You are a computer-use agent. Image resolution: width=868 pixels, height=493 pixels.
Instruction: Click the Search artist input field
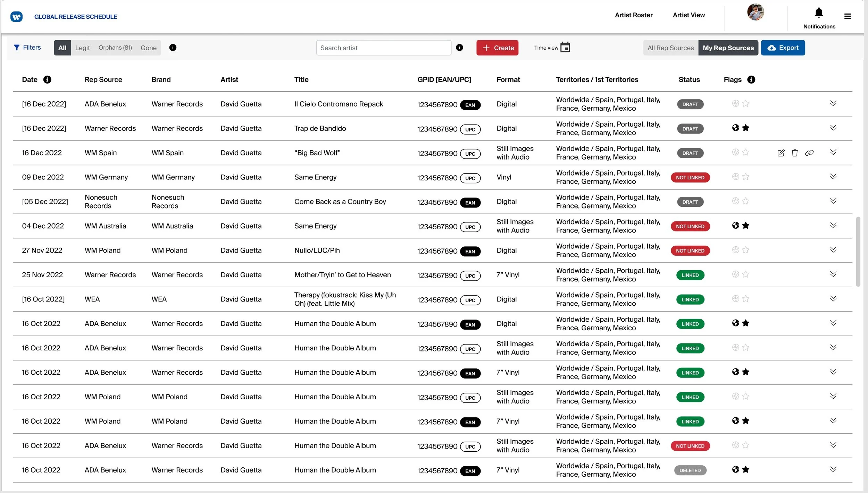point(383,48)
